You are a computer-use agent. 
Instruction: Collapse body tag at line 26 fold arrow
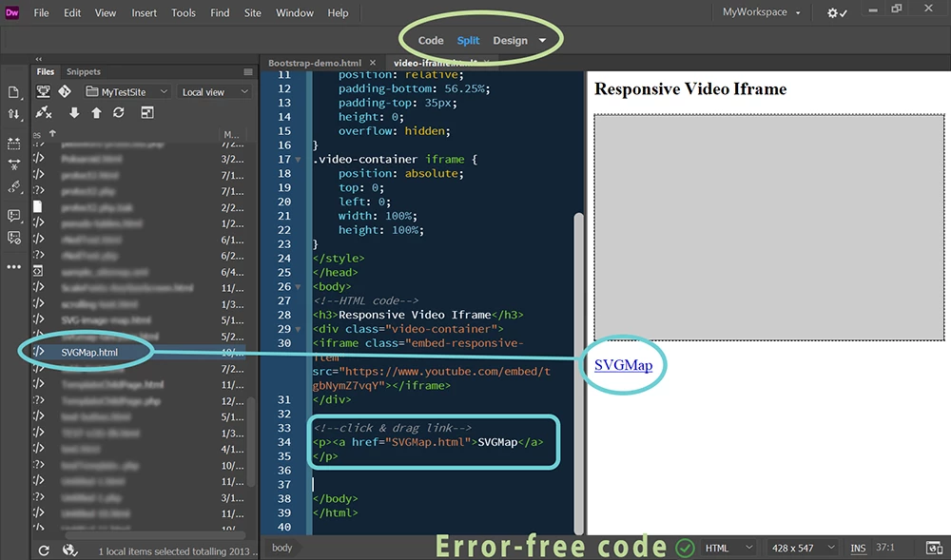[x=298, y=287]
